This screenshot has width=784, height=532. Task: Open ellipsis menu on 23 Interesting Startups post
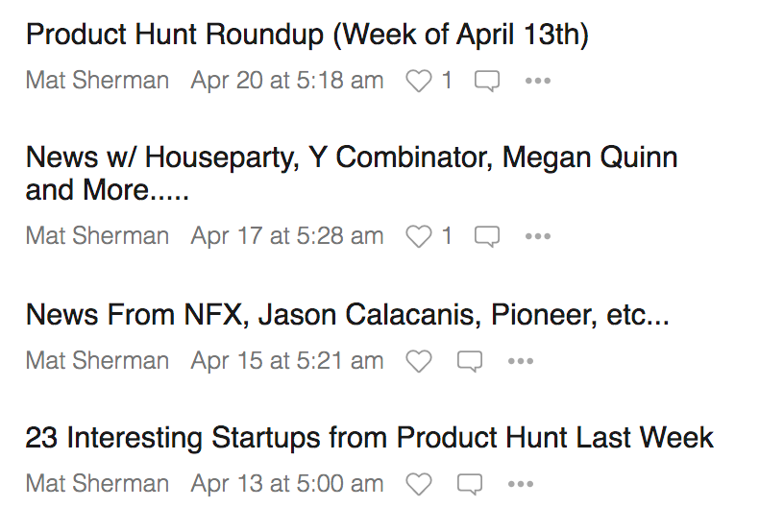520,484
